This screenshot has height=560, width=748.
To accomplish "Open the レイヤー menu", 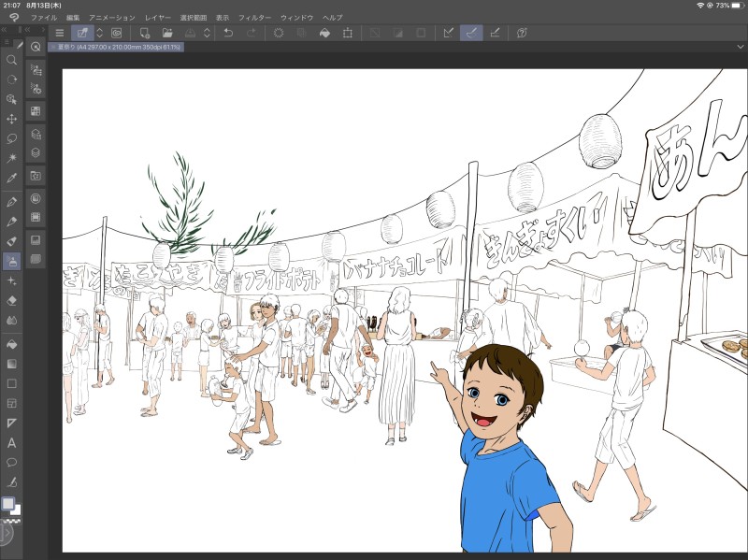I will click(157, 18).
